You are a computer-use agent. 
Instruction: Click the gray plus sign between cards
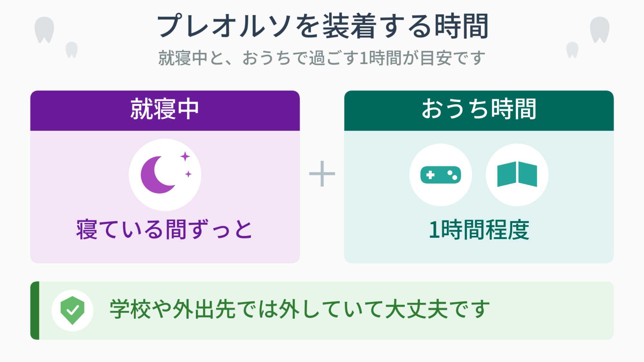[322, 174]
